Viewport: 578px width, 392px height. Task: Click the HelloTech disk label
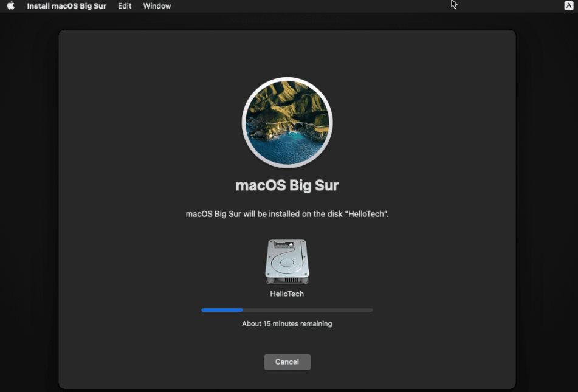point(287,294)
